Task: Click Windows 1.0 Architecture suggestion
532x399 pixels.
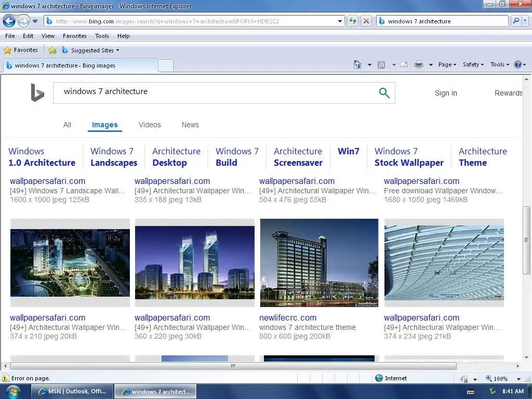Action: point(42,157)
